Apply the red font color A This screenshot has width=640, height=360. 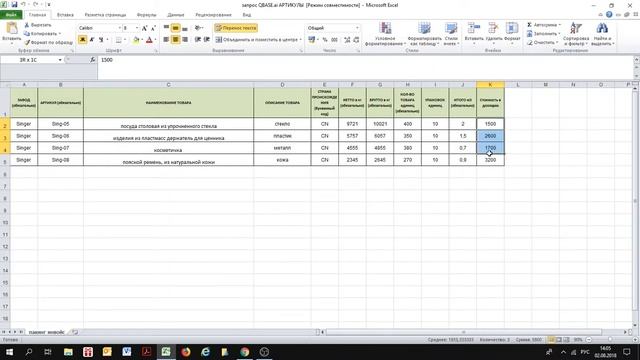click(149, 40)
